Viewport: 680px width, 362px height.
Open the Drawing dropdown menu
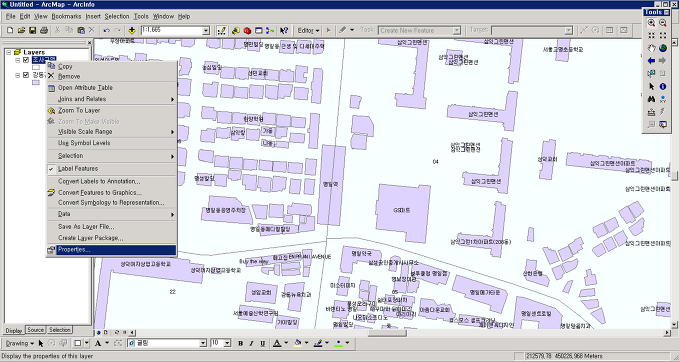[20, 343]
